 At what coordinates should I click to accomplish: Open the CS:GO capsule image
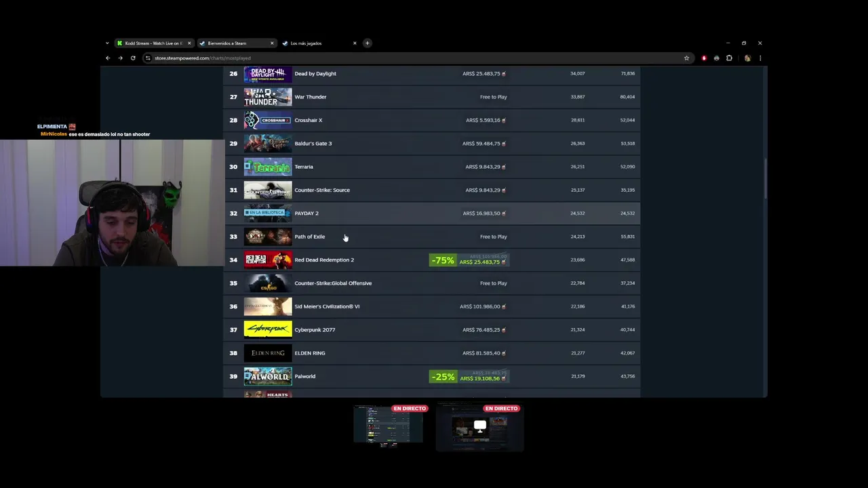(268, 283)
